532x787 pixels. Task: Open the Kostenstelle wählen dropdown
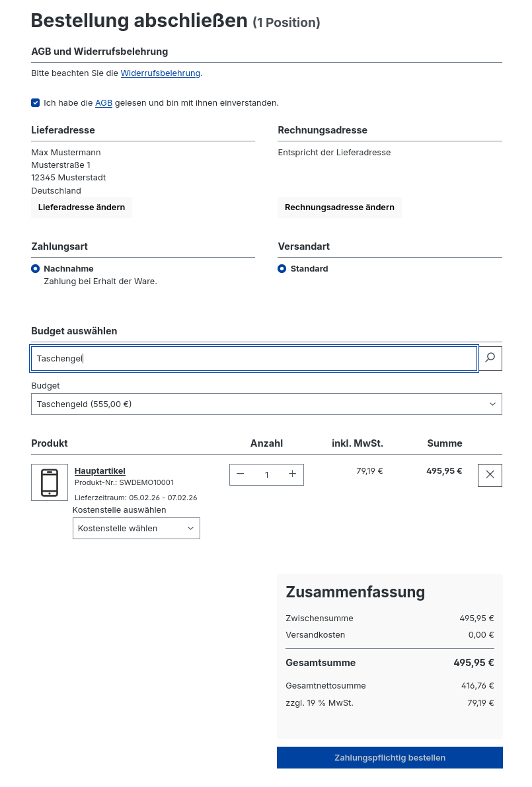pyautogui.click(x=135, y=528)
